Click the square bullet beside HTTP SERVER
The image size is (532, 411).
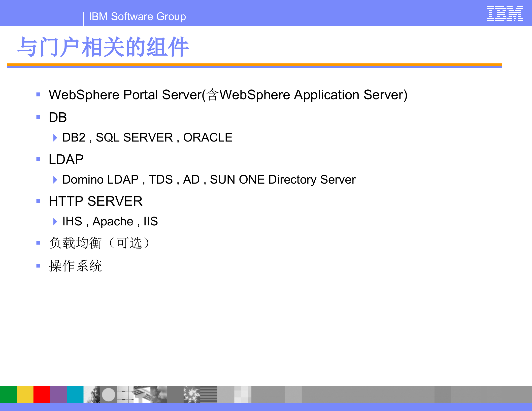(x=38, y=201)
